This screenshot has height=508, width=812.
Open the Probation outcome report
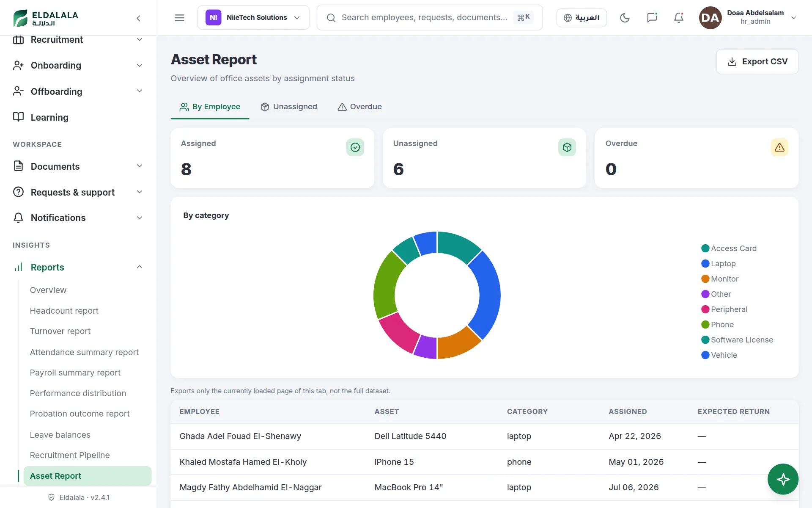click(x=80, y=414)
